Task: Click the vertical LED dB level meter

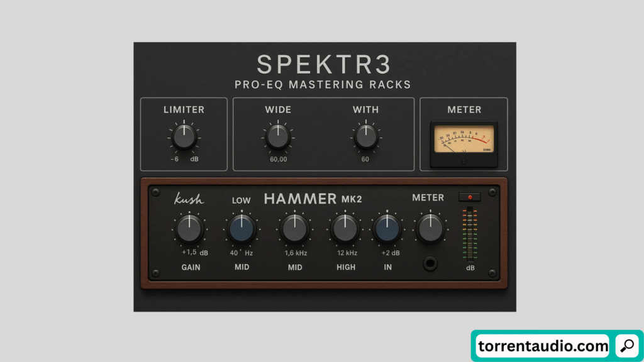Action: click(470, 235)
